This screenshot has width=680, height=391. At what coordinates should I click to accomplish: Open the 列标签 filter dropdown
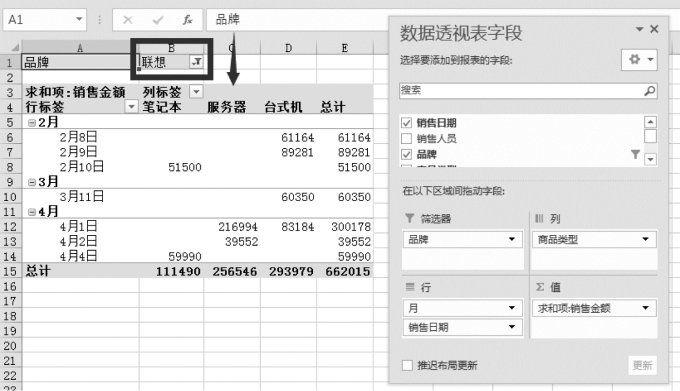click(196, 91)
